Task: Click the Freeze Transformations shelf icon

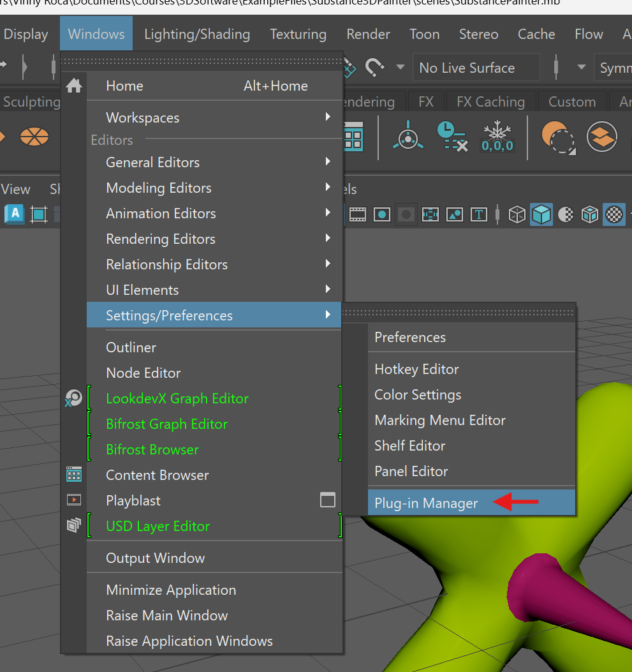Action: pyautogui.click(x=497, y=137)
